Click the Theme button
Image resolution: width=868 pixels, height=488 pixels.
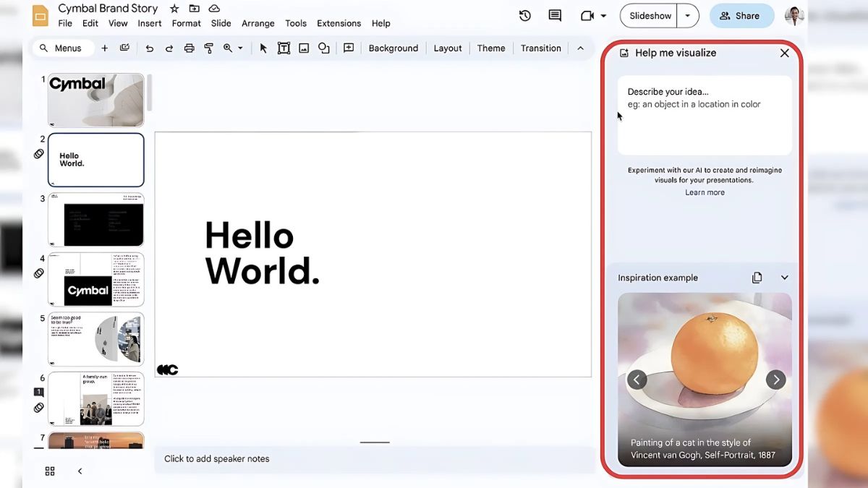tap(491, 48)
